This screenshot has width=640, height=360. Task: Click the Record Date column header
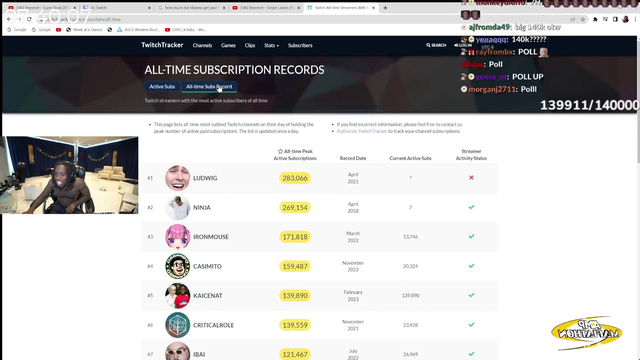tap(353, 158)
